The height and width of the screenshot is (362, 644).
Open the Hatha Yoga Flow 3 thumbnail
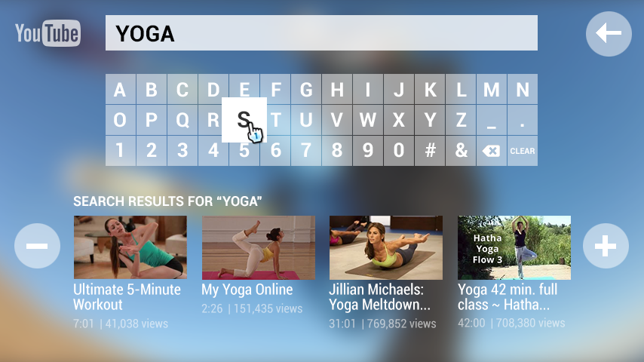pos(514,247)
